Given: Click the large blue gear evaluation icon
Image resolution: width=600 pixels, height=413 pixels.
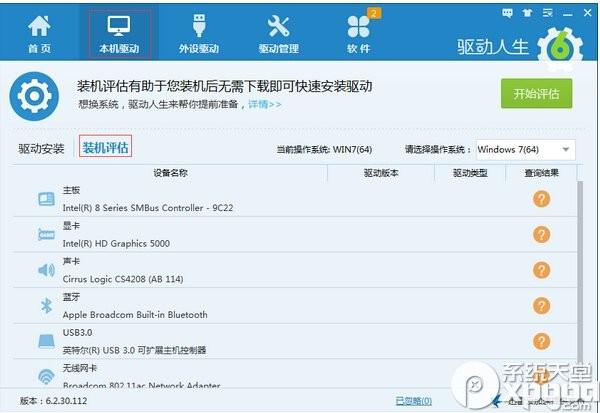Looking at the screenshot, I should pos(34,96).
